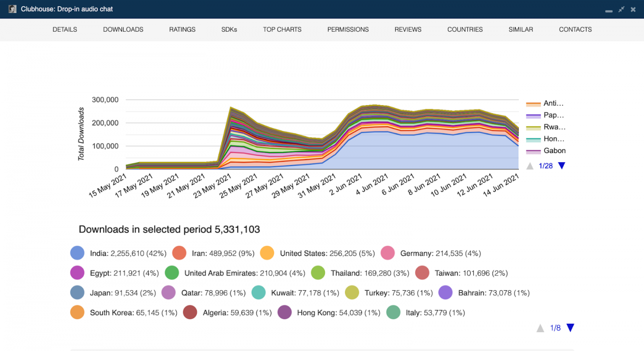Collapse the panel with the shrink arrows icon
The image size is (644, 351).
pyautogui.click(x=621, y=9)
